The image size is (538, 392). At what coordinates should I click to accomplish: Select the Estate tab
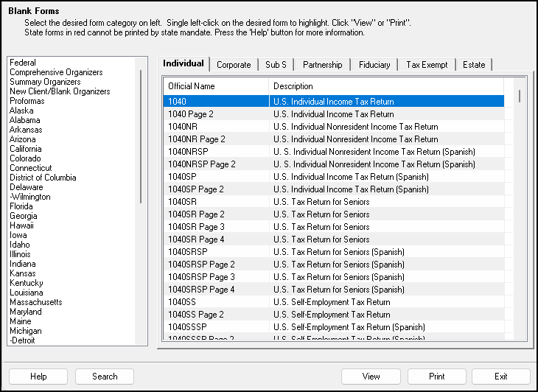474,65
